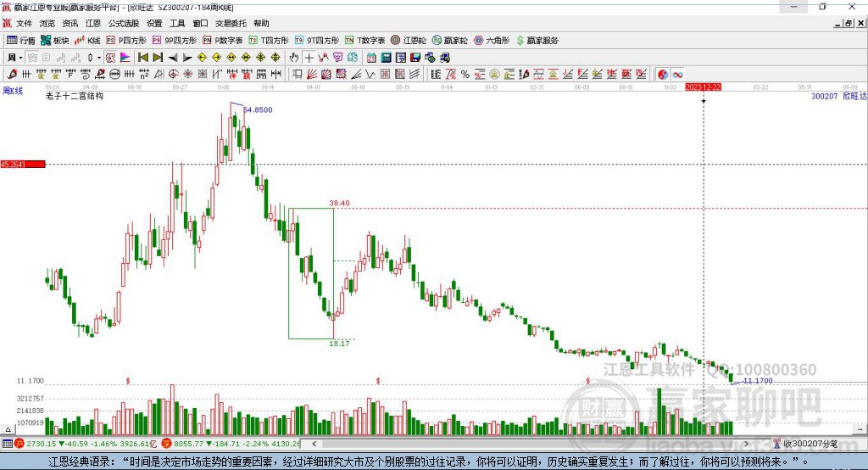Open the 文件 menu
The image size is (868, 470).
click(x=24, y=23)
